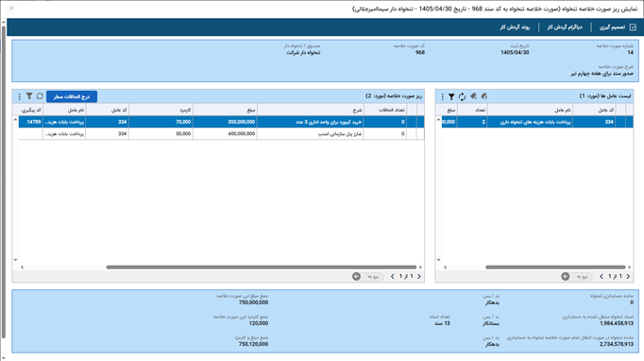Click description صدور سند برای هفته چهارم تیر
This screenshot has width=644, height=361.
[x=602, y=74]
